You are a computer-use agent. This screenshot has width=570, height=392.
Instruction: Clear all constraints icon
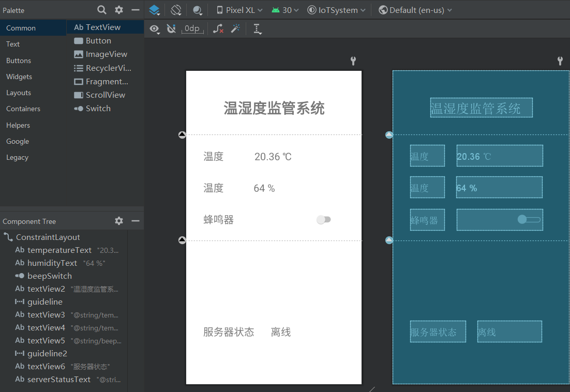pyautogui.click(x=218, y=28)
